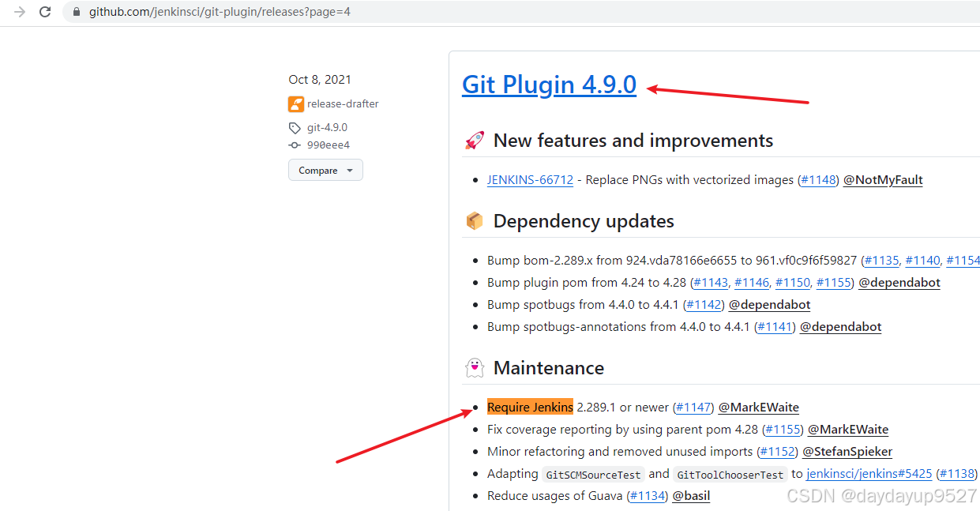This screenshot has height=511, width=980.
Task: Open @dependabot on the spotbugs-annotations line
Action: click(840, 327)
